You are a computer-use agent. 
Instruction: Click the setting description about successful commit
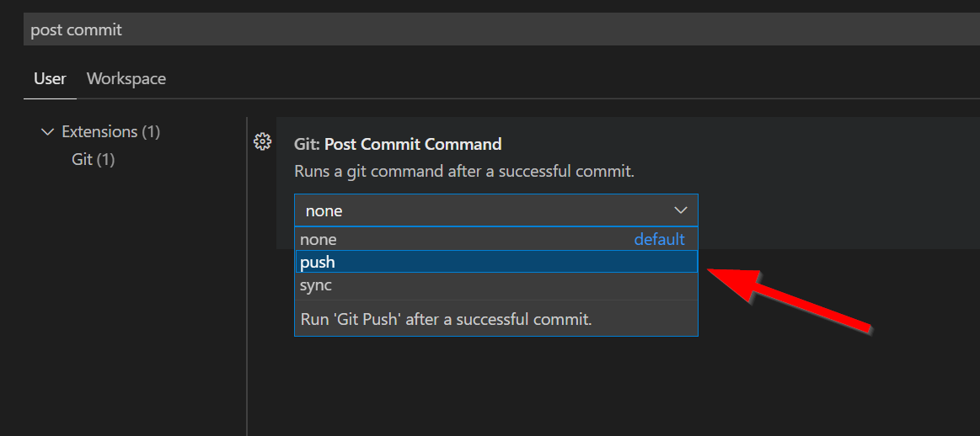(x=463, y=172)
